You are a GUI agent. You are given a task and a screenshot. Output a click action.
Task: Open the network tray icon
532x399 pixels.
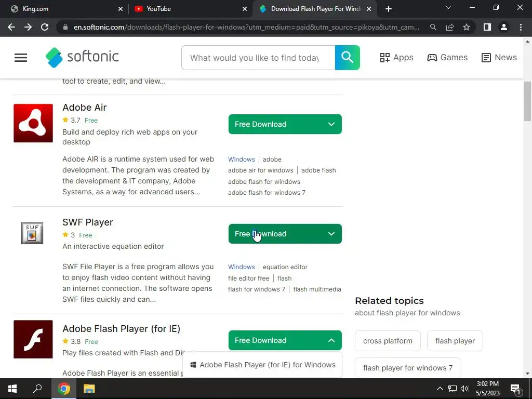click(x=453, y=389)
